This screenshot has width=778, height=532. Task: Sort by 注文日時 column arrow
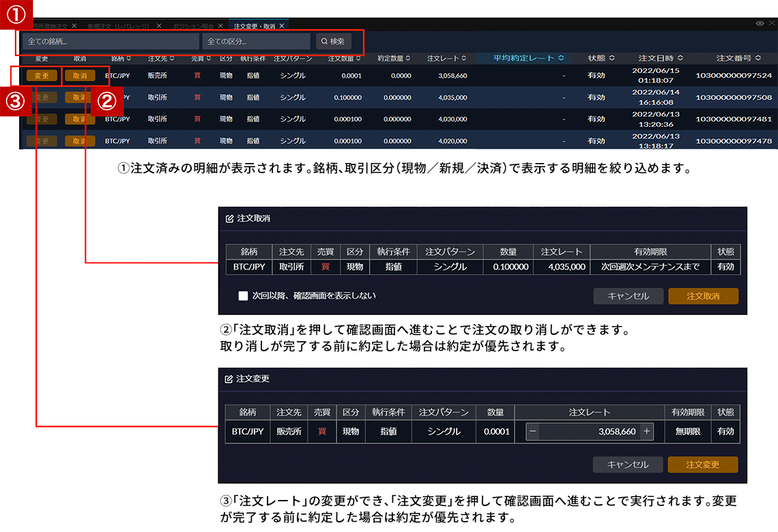[680, 58]
